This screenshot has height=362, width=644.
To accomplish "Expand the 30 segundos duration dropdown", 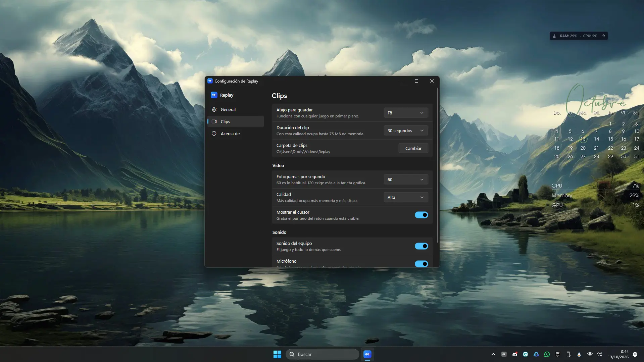I will click(406, 131).
